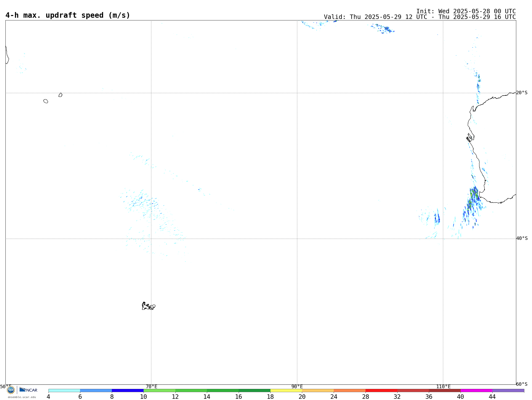The image size is (532, 400).
Task: Click the colorbar value 36
Action: click(x=429, y=397)
